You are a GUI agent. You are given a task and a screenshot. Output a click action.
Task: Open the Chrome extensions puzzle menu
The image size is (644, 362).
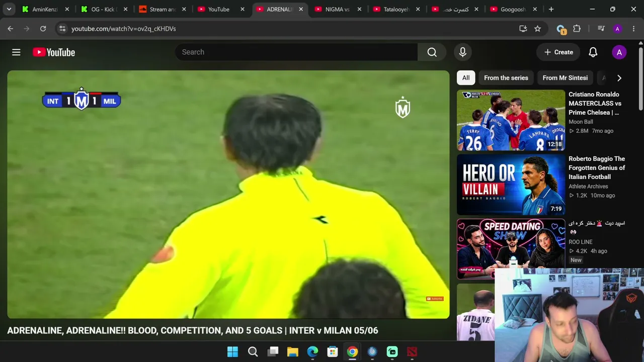(577, 29)
